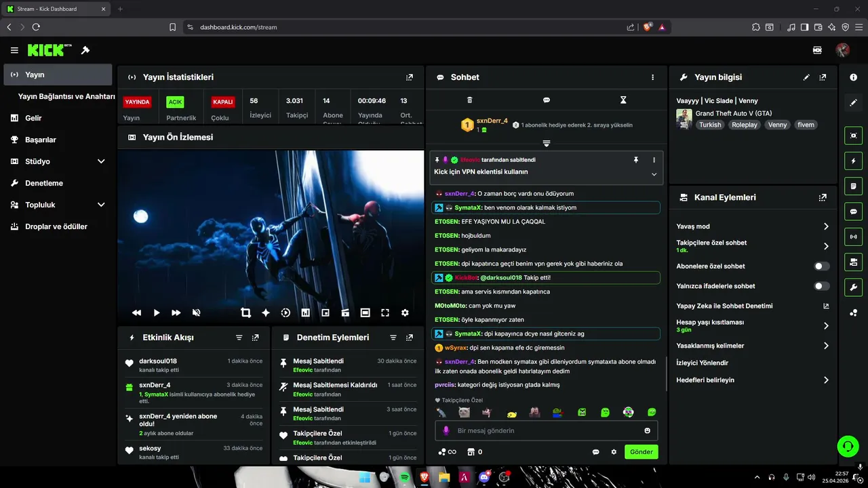Open the Yavaş mod options arrow

[826, 226]
